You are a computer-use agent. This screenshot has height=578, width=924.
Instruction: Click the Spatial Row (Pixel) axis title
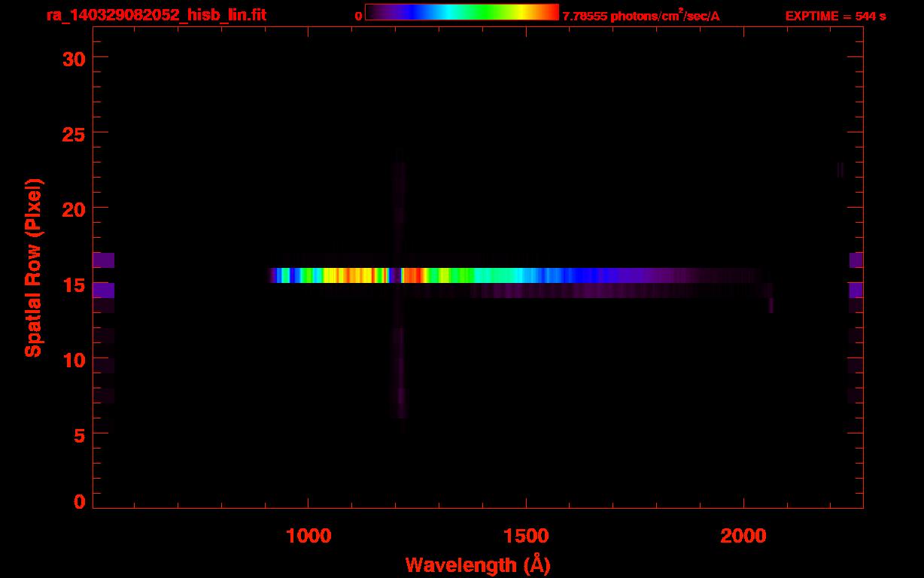34,268
